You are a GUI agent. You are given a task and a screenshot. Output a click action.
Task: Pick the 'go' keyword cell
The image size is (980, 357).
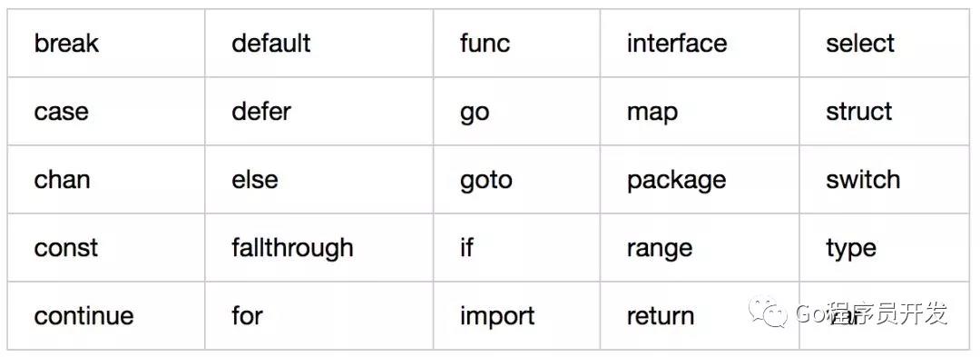pyautogui.click(x=516, y=112)
